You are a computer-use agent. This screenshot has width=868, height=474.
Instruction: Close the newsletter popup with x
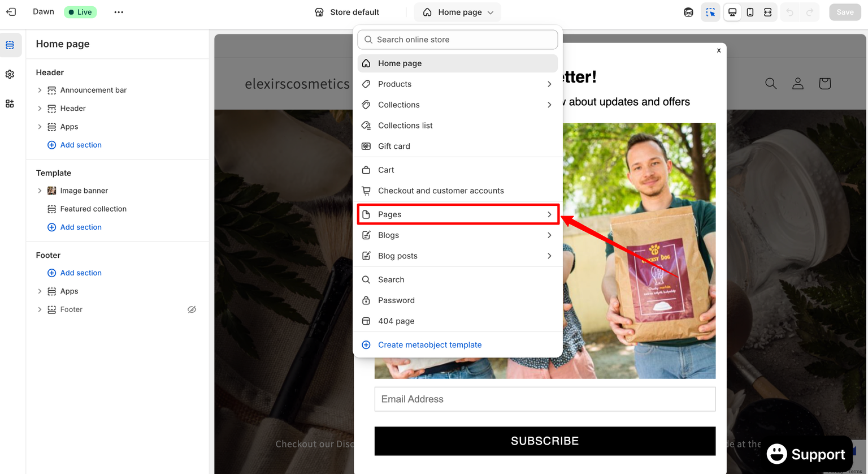[719, 50]
